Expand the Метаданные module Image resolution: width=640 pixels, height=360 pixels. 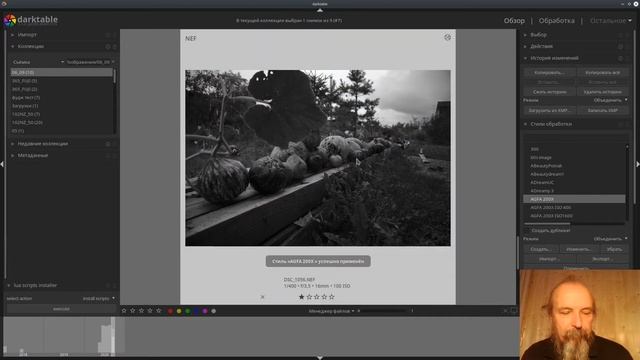point(12,156)
